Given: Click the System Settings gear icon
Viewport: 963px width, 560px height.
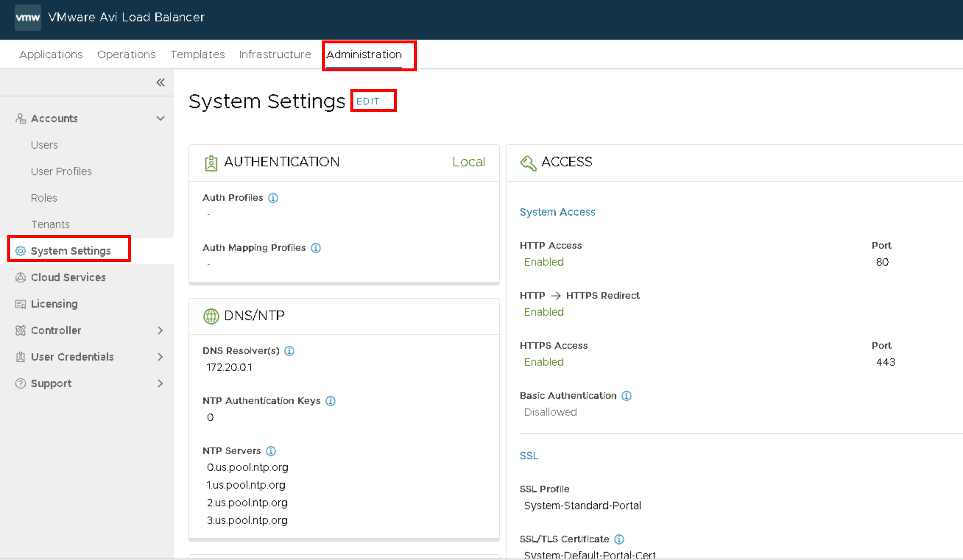Looking at the screenshot, I should coord(21,251).
